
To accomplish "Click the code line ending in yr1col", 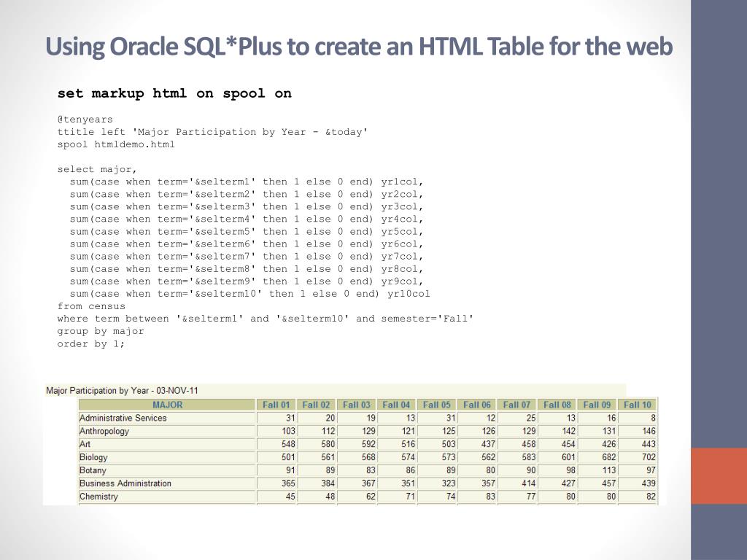I will coord(247,182).
